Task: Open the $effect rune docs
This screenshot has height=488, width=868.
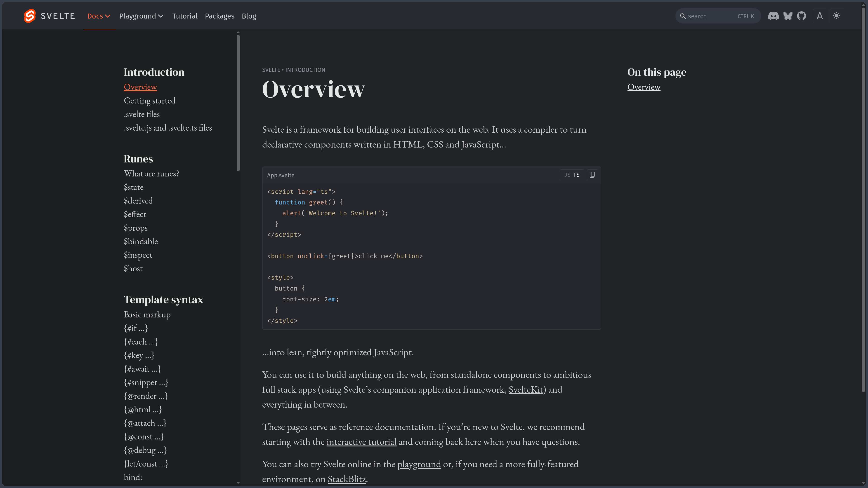Action: point(135,214)
